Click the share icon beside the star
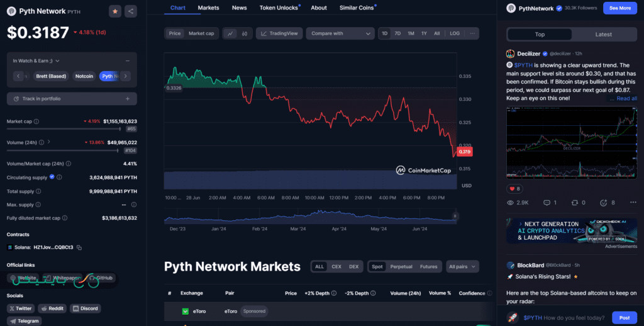The width and height of the screenshot is (644, 326). click(x=131, y=11)
